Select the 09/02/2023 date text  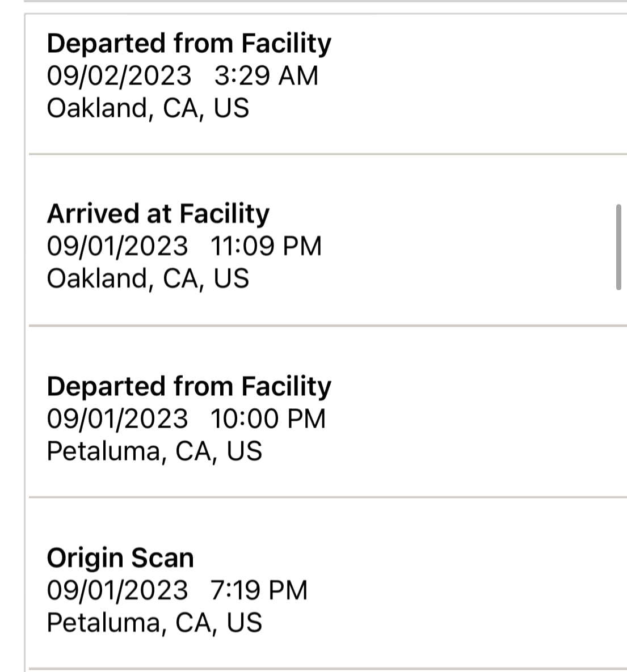(x=119, y=76)
